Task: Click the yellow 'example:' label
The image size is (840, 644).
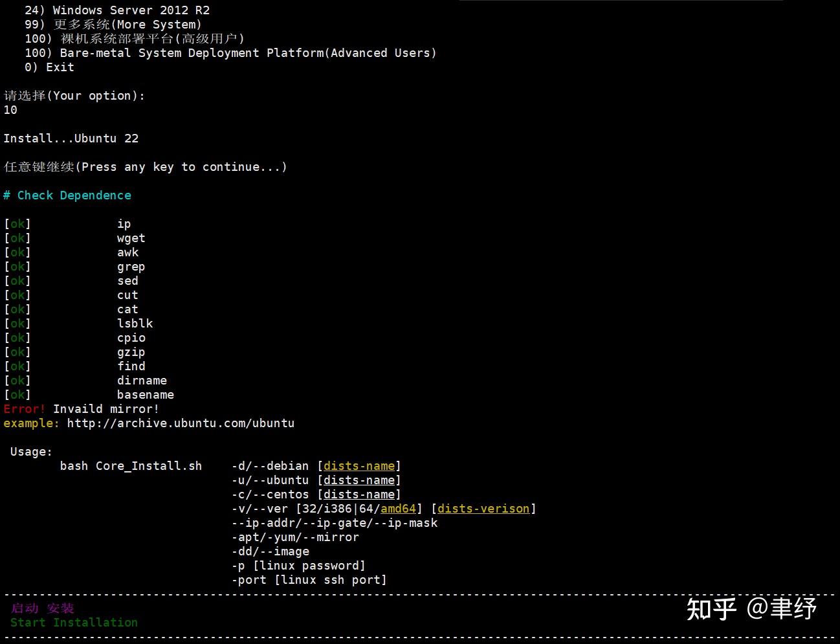Action: 32,423
